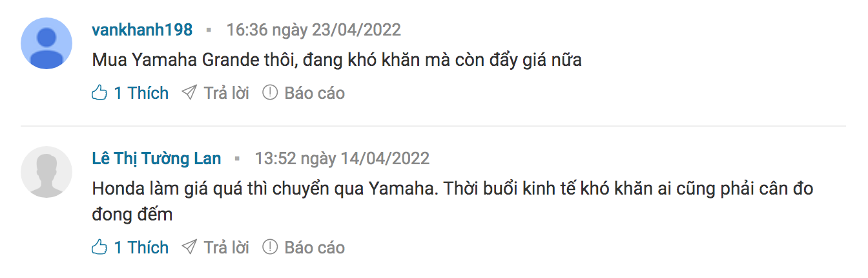Screen dimensions: 868x278
Task: Open the Lê Thị Tường Lan profile link
Action: pyautogui.click(x=156, y=158)
